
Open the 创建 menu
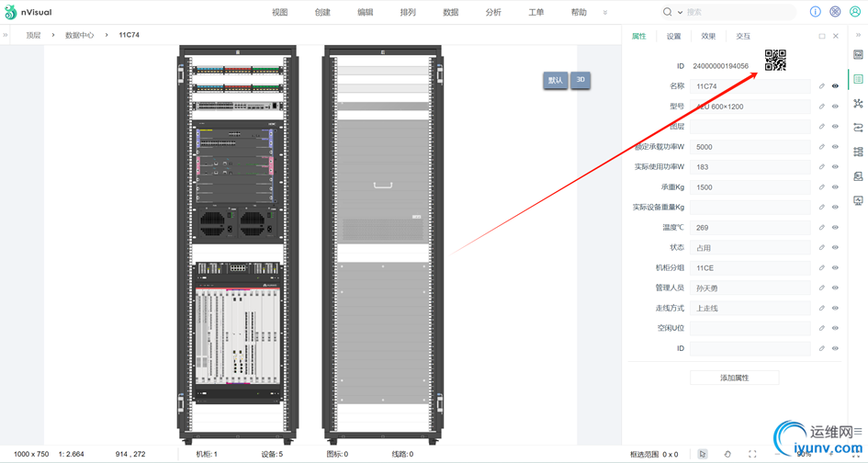pyautogui.click(x=322, y=12)
